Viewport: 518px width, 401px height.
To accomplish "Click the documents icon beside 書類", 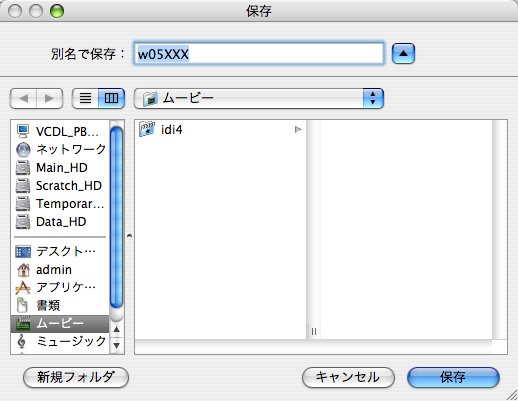I will click(x=22, y=305).
